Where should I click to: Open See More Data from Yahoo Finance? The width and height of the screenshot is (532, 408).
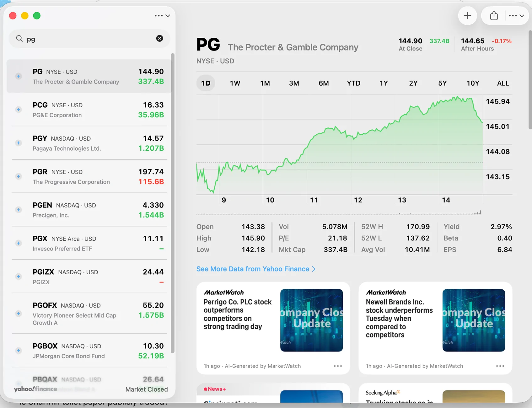click(x=256, y=269)
